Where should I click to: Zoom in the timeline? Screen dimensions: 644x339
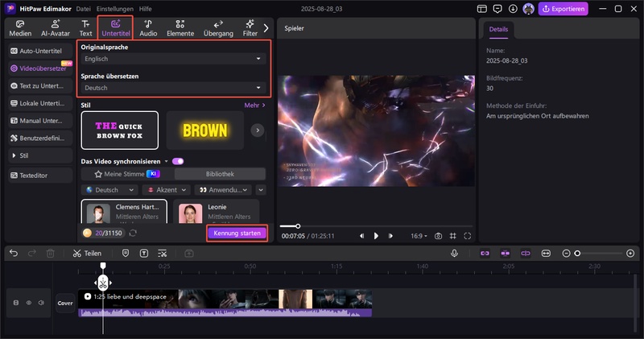click(630, 254)
